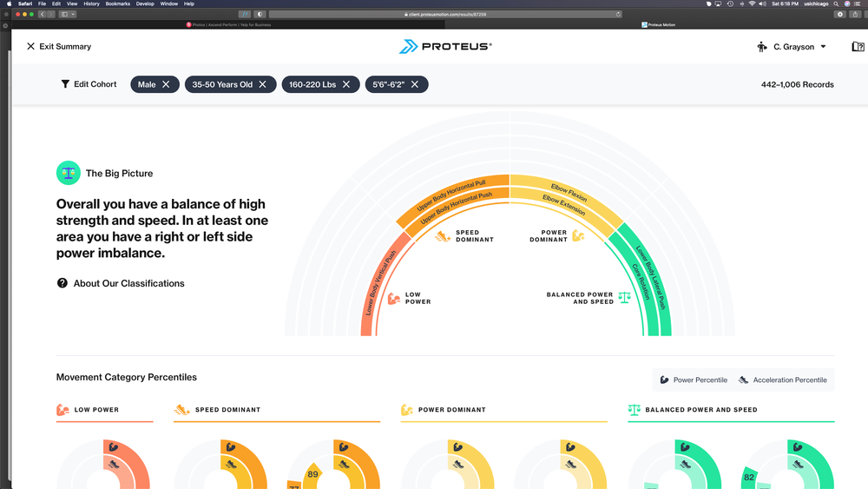Click the Exit Summary X icon
Viewport: 868px width, 489px height.
(30, 47)
